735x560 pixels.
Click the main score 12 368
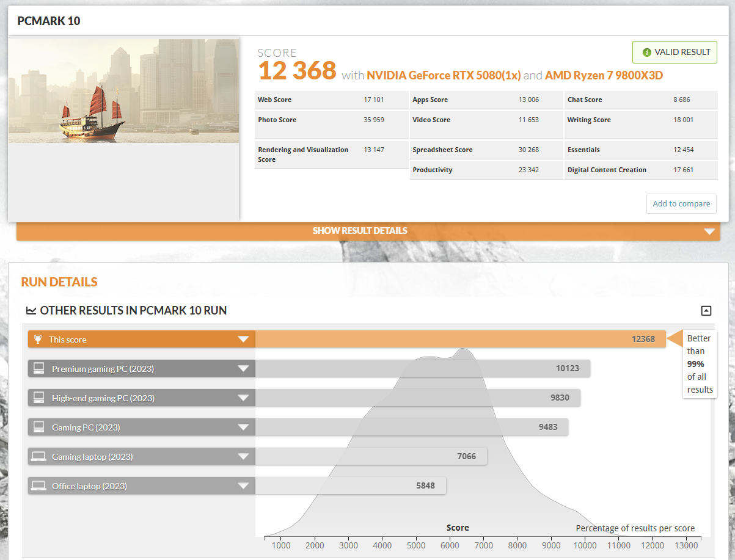pos(297,71)
